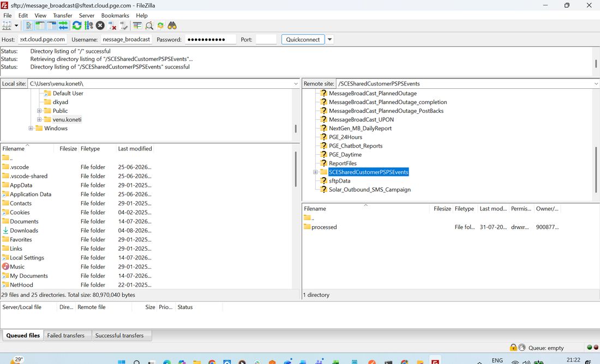
Task: Click the ENG language indicator in taskbar
Action: pos(497,360)
